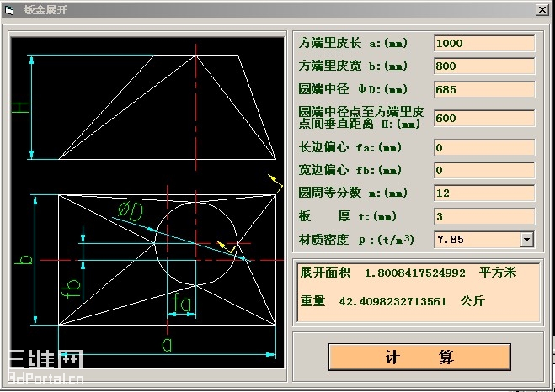Select the 重量 result text
The height and width of the screenshot is (392, 555).
[x=392, y=301]
